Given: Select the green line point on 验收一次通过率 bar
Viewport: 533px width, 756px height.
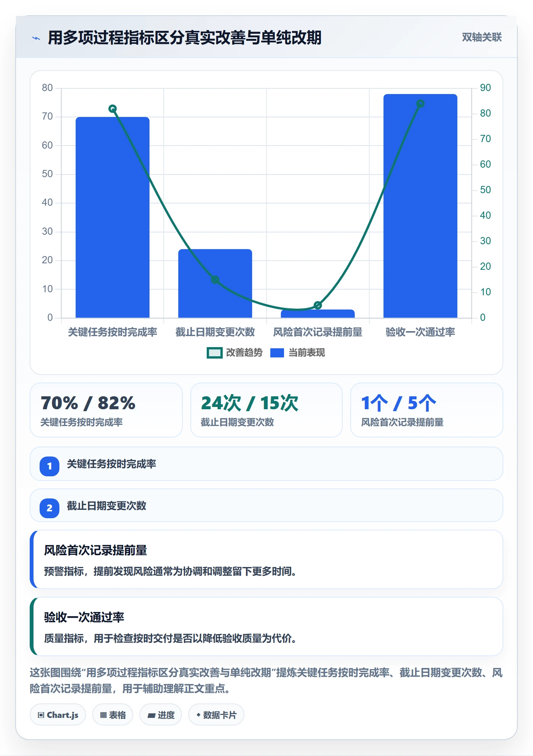Looking at the screenshot, I should tap(420, 104).
